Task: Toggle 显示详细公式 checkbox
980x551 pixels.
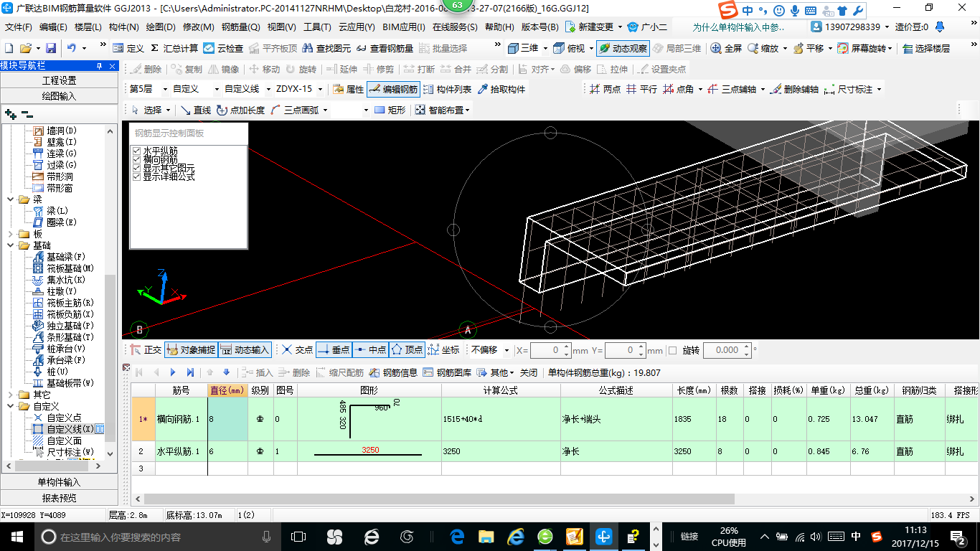Action: (136, 176)
